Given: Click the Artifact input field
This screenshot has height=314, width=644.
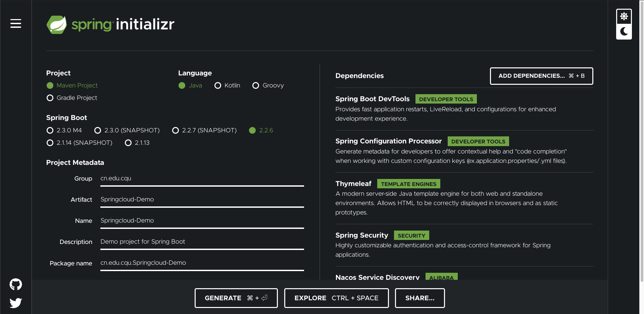Looking at the screenshot, I should click(x=202, y=200).
